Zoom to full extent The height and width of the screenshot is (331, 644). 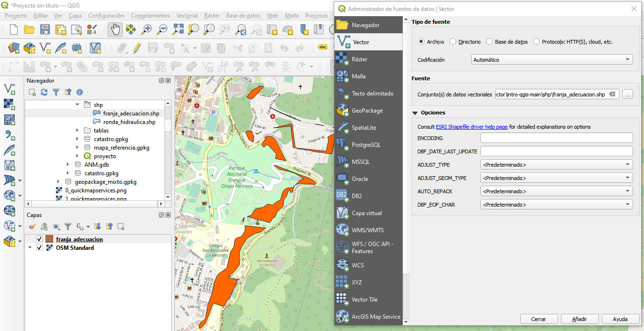click(178, 29)
